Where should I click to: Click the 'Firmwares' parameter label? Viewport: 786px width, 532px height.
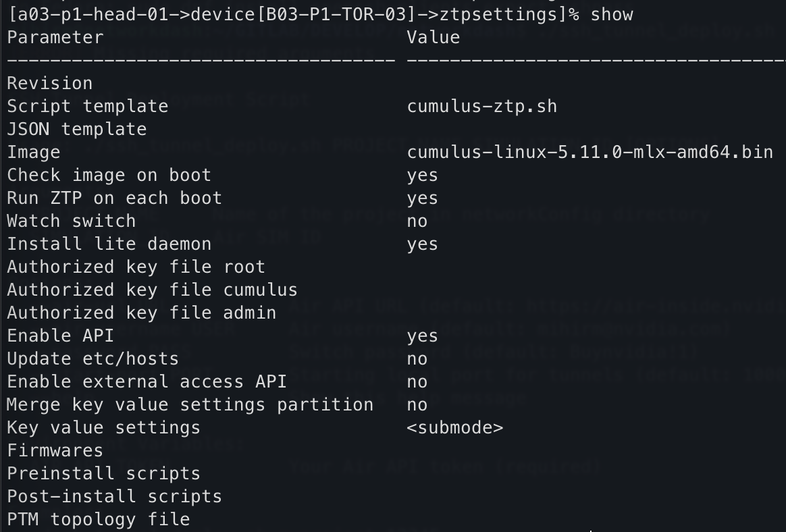click(55, 450)
